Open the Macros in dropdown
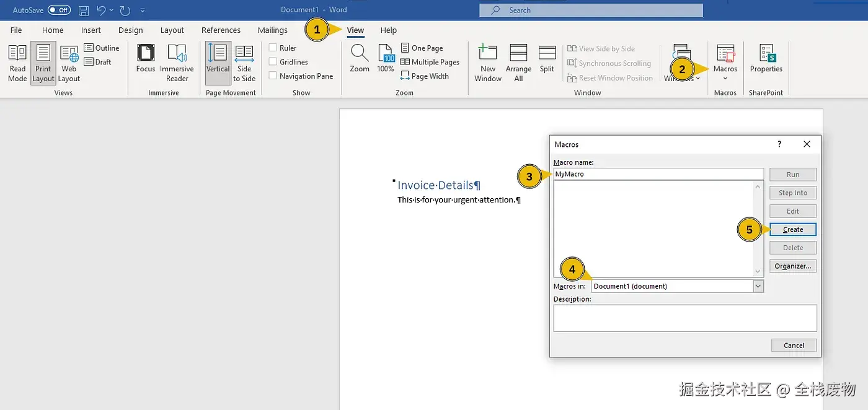 (x=758, y=286)
